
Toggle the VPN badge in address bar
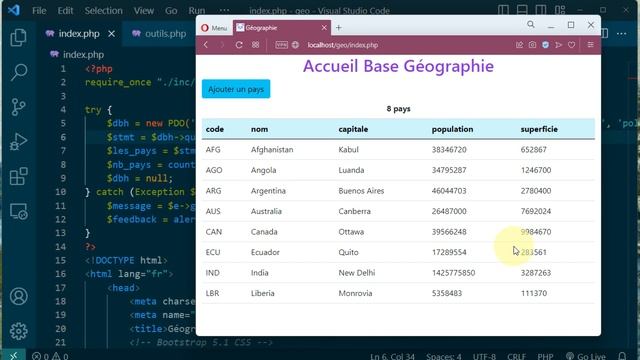[281, 45]
